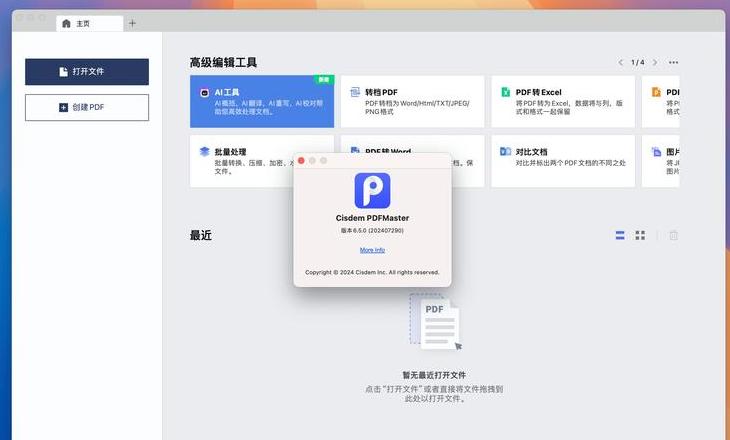Image resolution: width=730 pixels, height=440 pixels.
Task: Go to previous tools page arrow
Action: click(621, 62)
